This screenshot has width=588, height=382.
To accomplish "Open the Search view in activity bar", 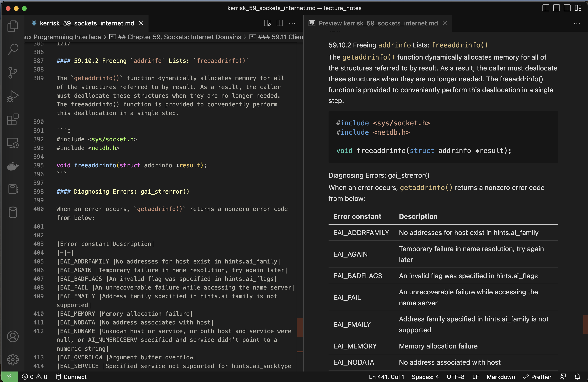I will pyautogui.click(x=13, y=49).
